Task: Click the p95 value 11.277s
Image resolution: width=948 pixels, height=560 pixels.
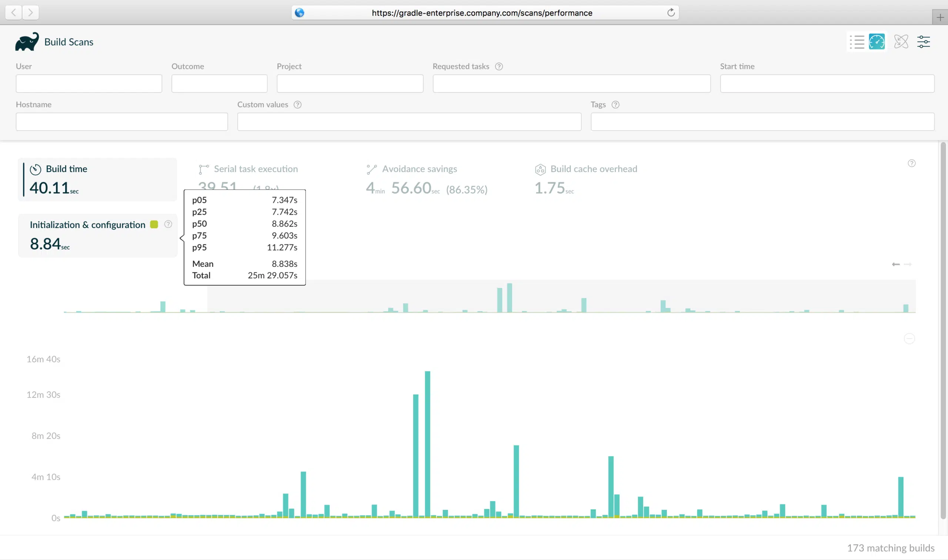Action: pyautogui.click(x=282, y=248)
